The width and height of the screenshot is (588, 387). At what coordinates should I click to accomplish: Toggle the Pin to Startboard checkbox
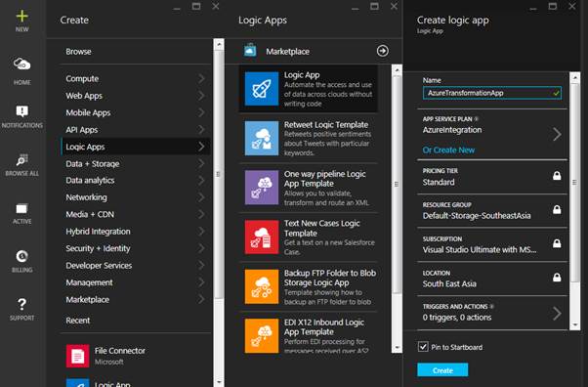tap(423, 347)
